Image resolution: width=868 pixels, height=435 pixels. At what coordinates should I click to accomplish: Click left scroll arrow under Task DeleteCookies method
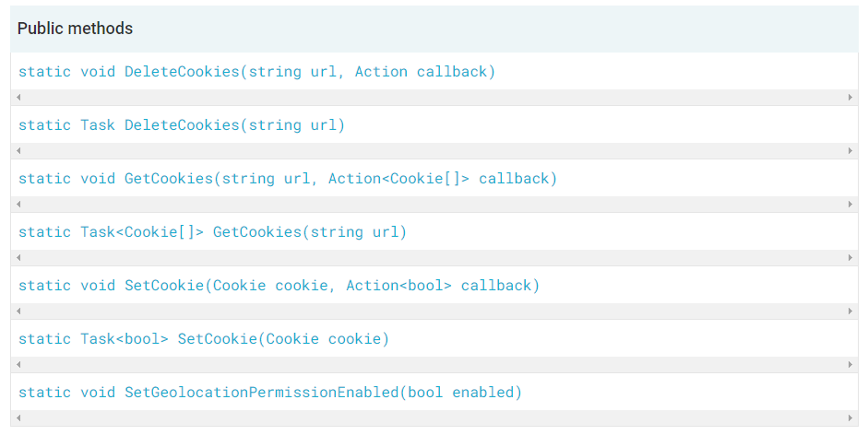pos(18,151)
